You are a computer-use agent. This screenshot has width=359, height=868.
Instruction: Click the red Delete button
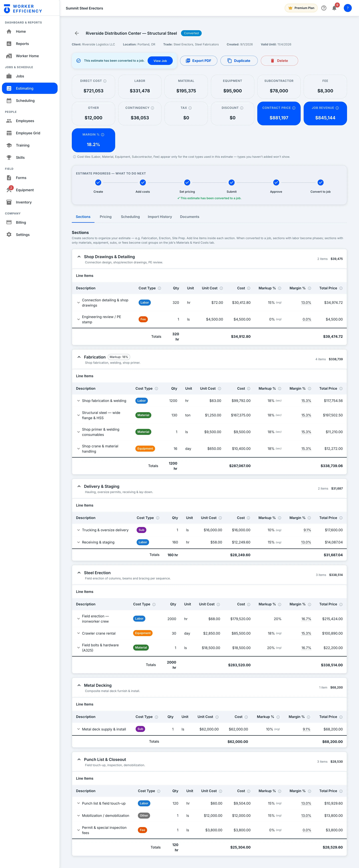(x=279, y=61)
